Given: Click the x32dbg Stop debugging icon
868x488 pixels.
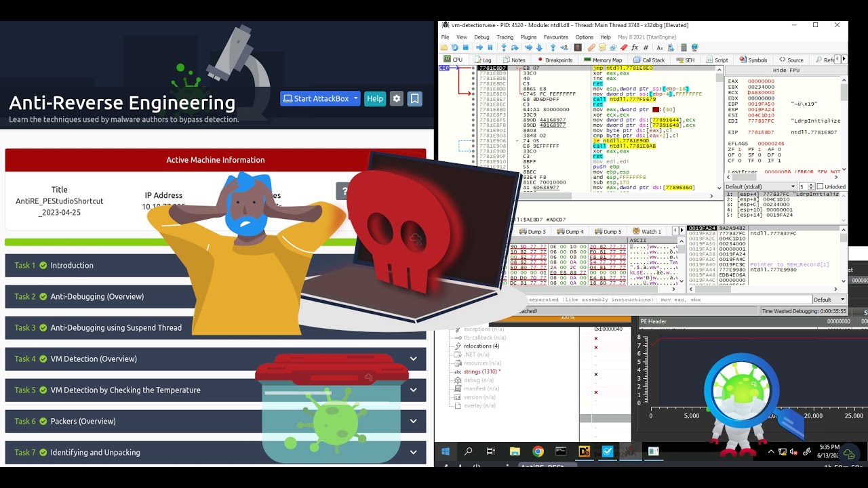Looking at the screenshot, I should (465, 47).
